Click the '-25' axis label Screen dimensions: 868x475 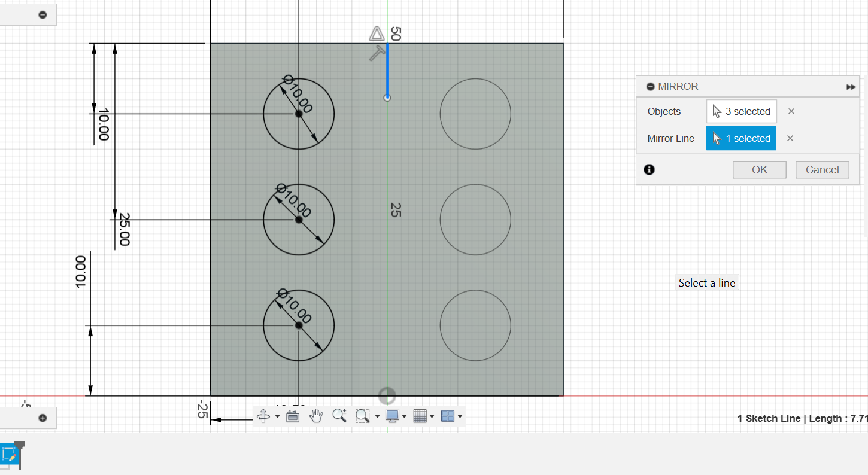pyautogui.click(x=202, y=409)
